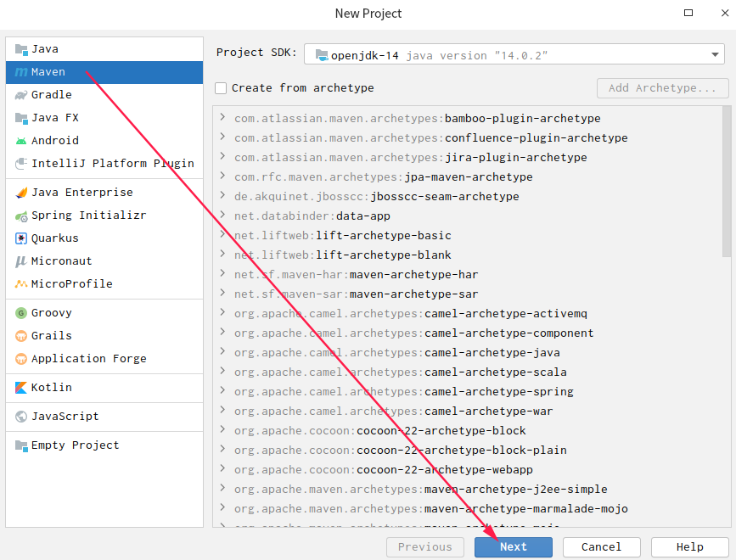Expand the data-app archetype node
This screenshot has width=736, height=560.
pos(223,215)
